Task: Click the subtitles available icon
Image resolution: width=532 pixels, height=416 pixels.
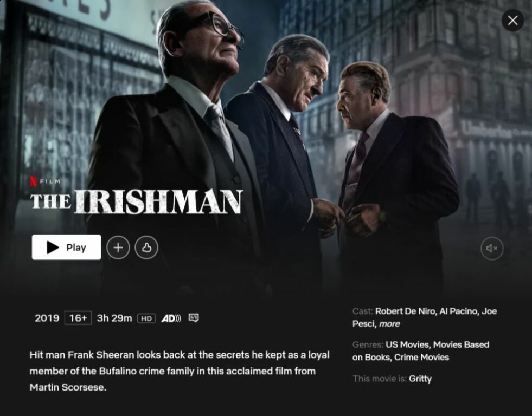Action: click(194, 318)
